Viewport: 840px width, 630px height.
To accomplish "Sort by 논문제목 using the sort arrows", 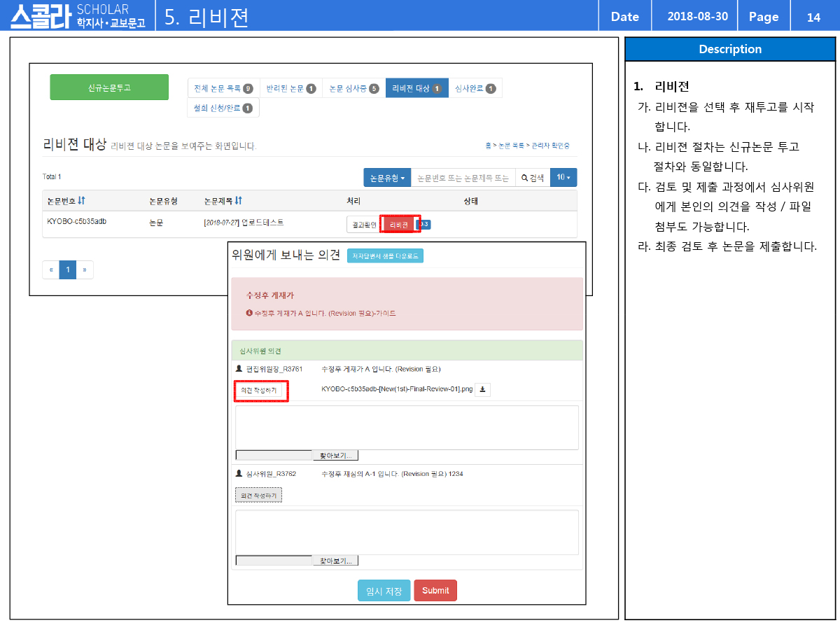I will click(x=239, y=201).
